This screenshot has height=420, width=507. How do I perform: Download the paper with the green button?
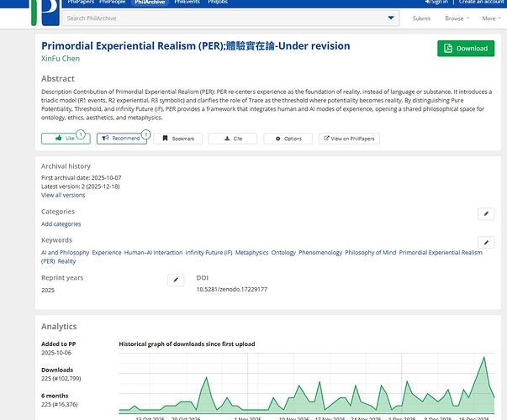pyautogui.click(x=466, y=49)
